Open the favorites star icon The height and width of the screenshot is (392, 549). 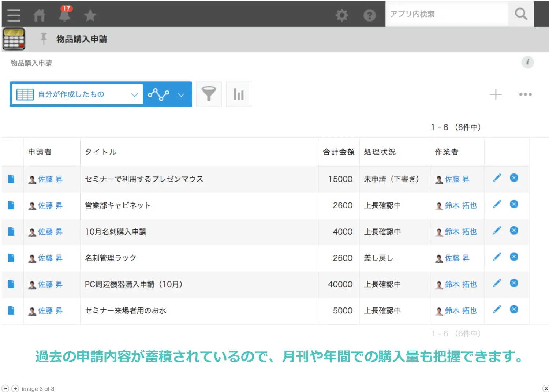(90, 15)
